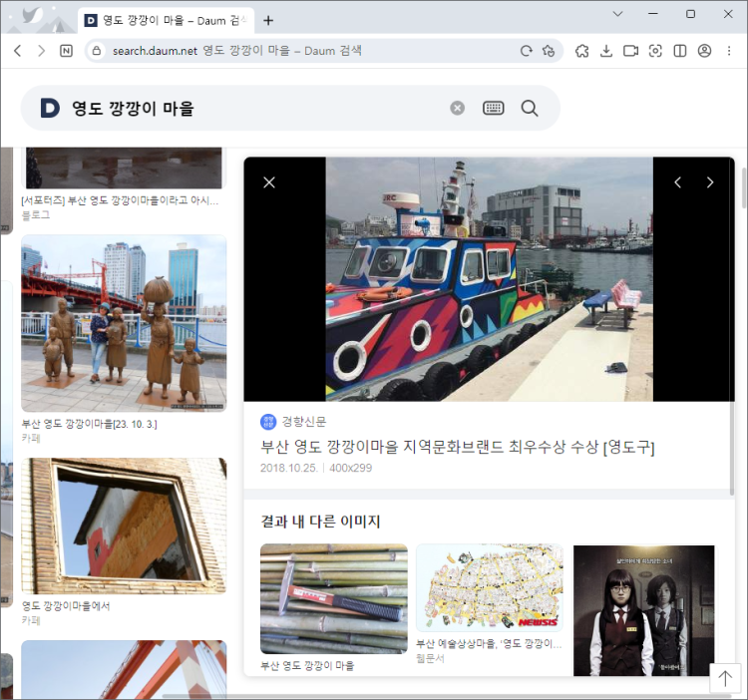The image size is (748, 700).
Task: Open the browser three-dot menu
Action: pos(730,51)
